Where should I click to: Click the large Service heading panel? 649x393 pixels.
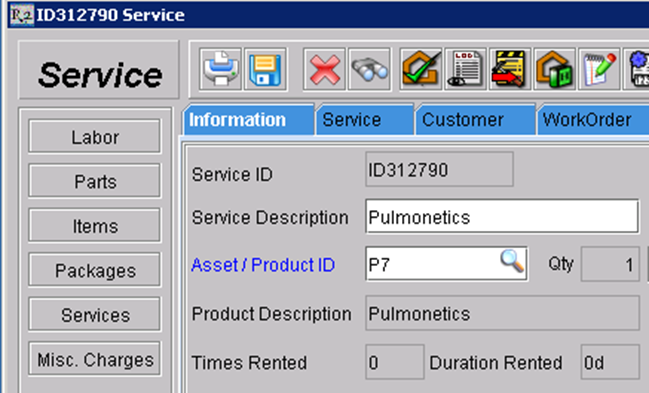[99, 70]
